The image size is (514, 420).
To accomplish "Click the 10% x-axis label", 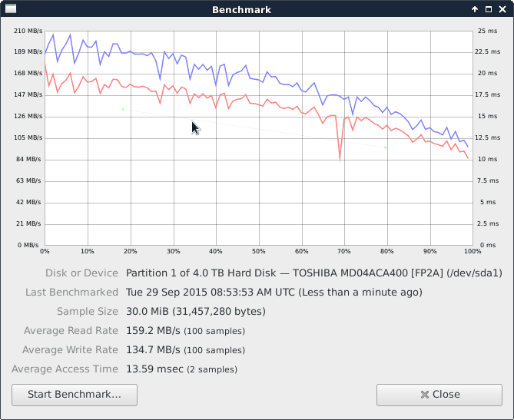I will [x=87, y=251].
